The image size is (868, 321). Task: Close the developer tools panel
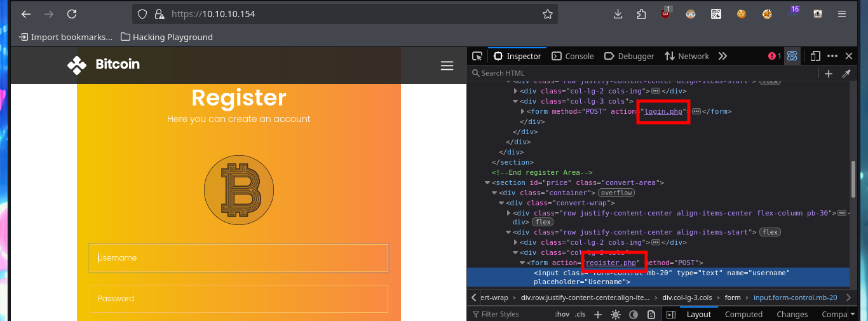pos(849,56)
